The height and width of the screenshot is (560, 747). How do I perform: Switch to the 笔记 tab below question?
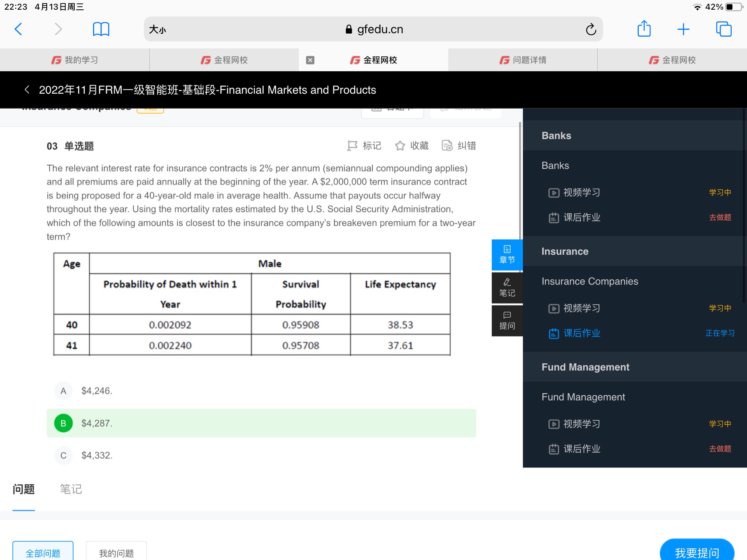pos(71,489)
